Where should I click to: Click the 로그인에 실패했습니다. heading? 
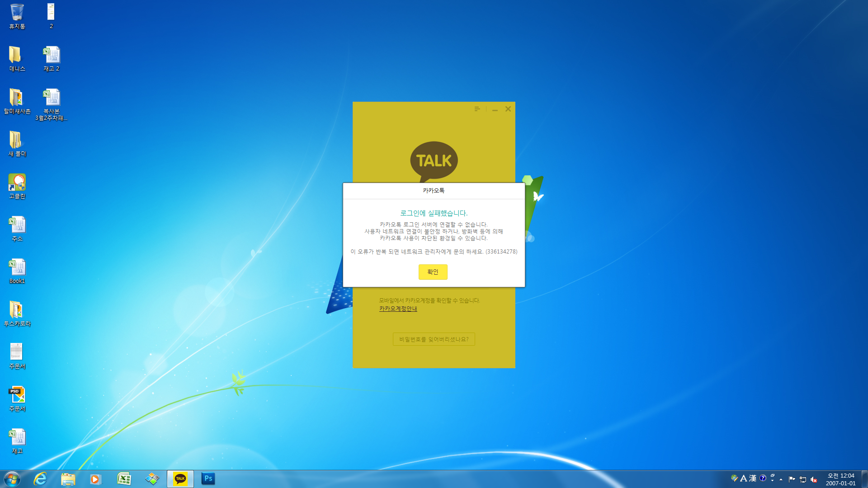click(x=434, y=213)
